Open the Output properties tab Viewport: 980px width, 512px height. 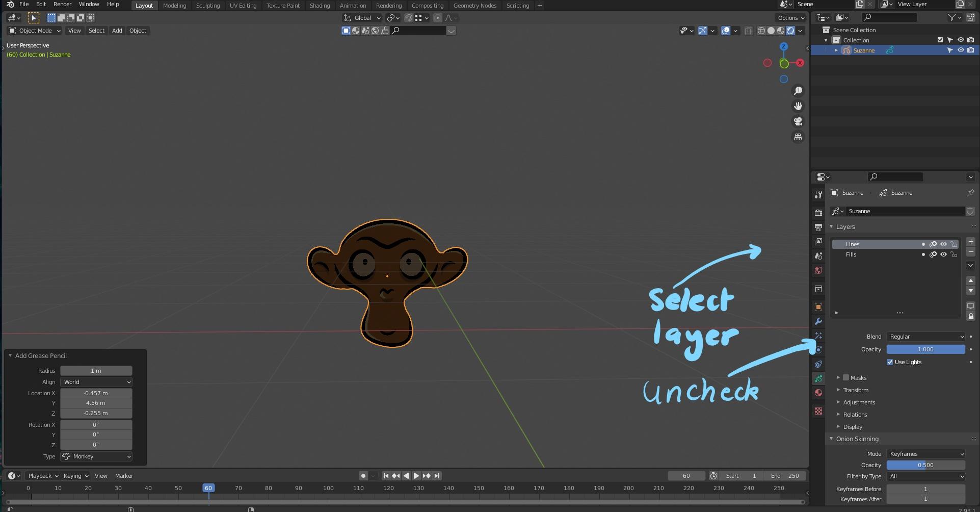point(818,227)
